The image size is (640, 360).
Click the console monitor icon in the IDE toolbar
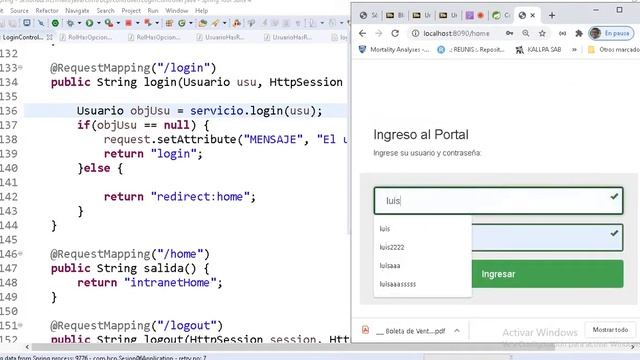click(27, 23)
